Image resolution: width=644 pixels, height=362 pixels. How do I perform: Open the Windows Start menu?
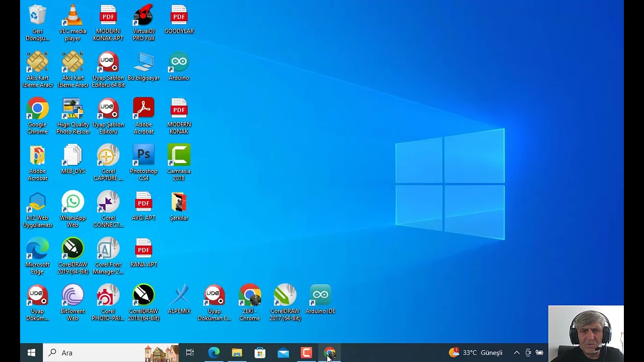(31, 353)
